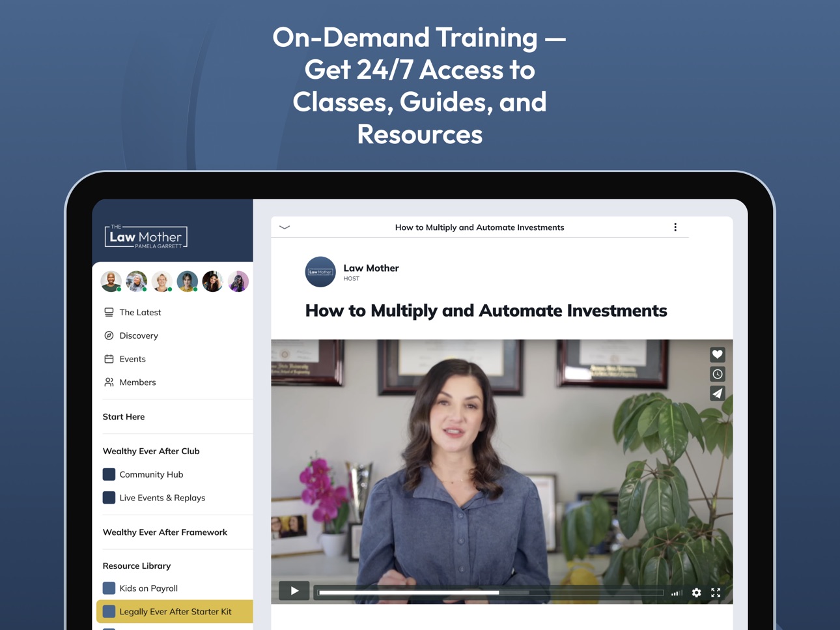Screen dimensions: 840x630
Task: Click the Discovery compass icon
Action: tap(109, 336)
